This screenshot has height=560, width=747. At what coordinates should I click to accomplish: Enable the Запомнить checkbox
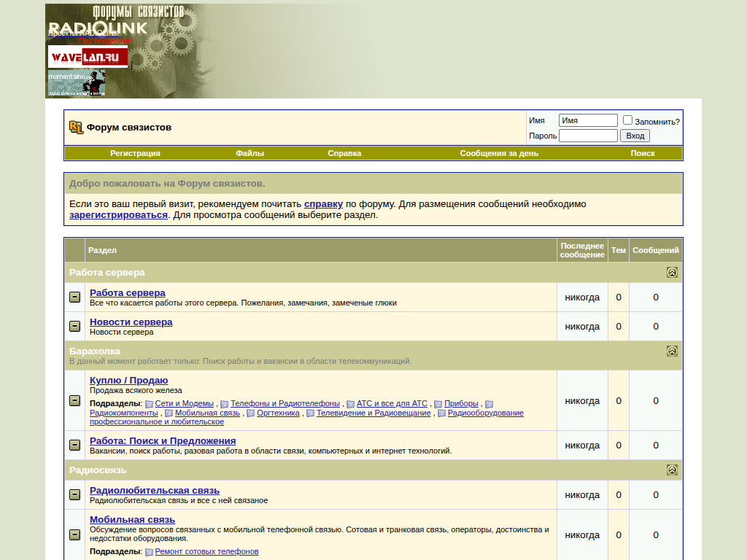(627, 120)
